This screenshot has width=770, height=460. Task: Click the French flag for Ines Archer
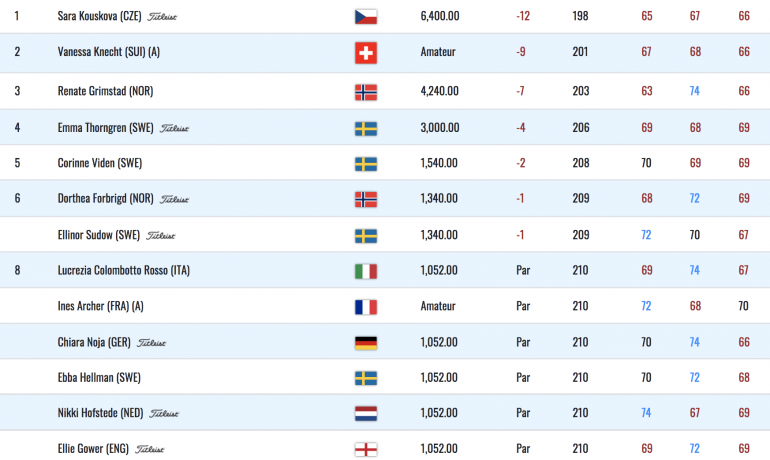[x=366, y=307]
